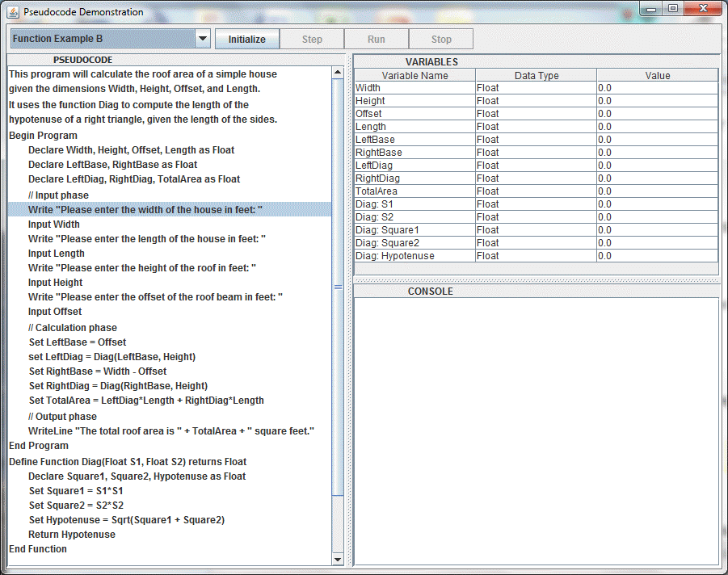Click the Return Hypotenuse pseudocode line
This screenshot has height=575, width=728.
72,535
